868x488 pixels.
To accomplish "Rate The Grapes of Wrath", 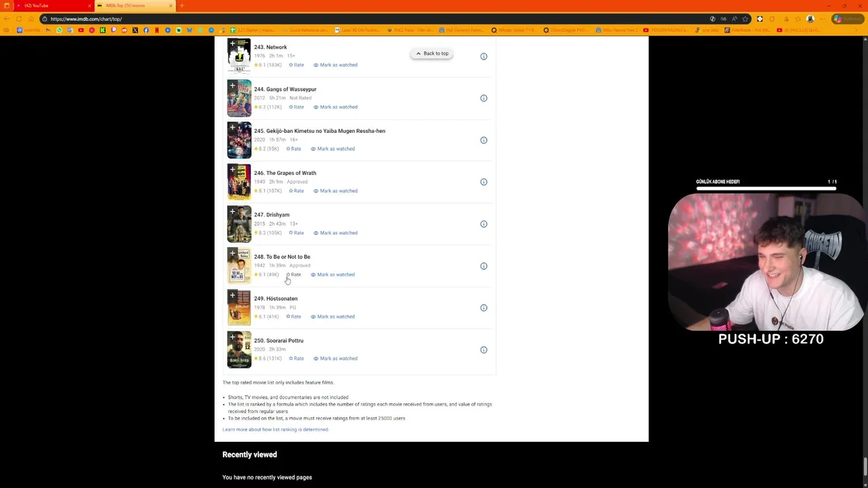I will click(296, 190).
